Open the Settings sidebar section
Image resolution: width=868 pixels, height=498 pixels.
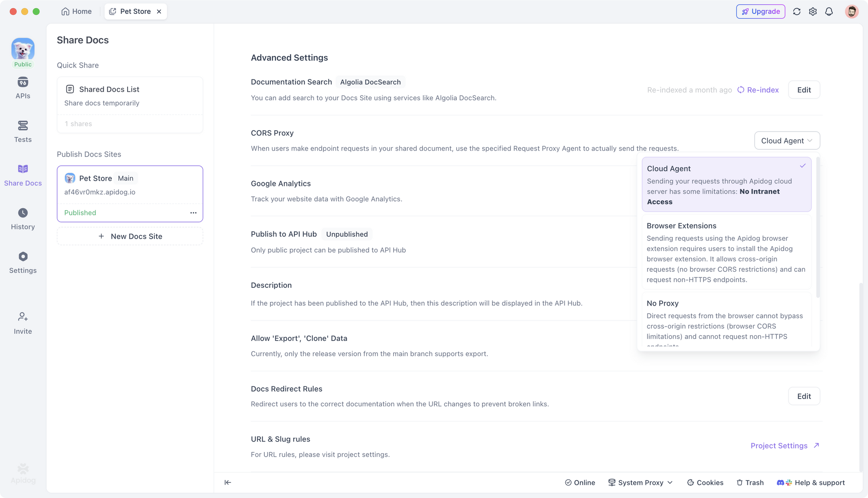coord(23,263)
